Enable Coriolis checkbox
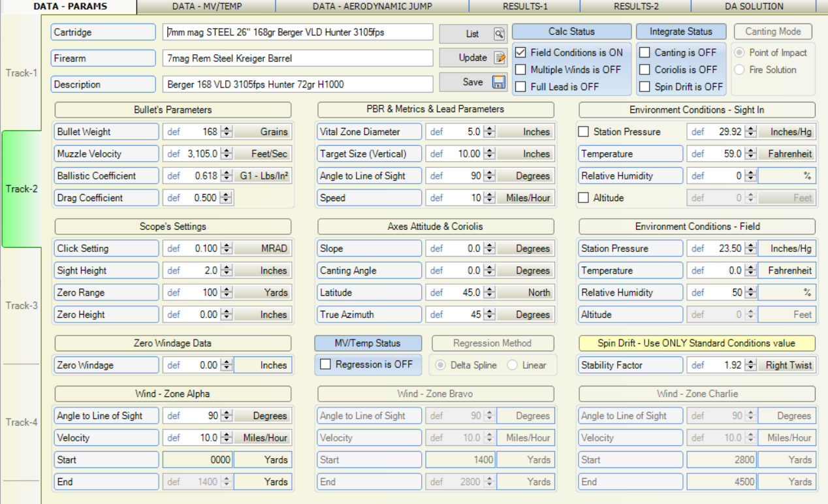The height and width of the screenshot is (504, 828). click(645, 70)
